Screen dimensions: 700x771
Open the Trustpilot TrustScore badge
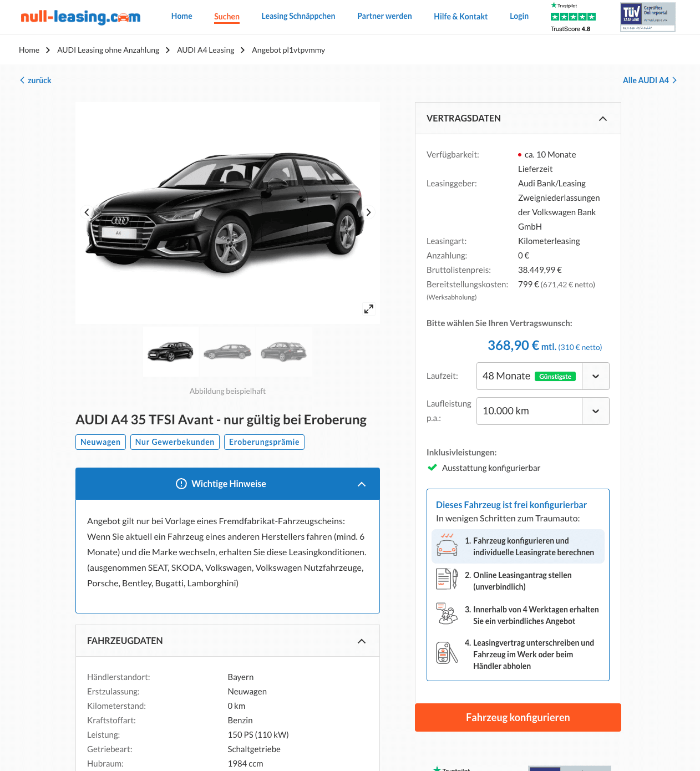573,17
